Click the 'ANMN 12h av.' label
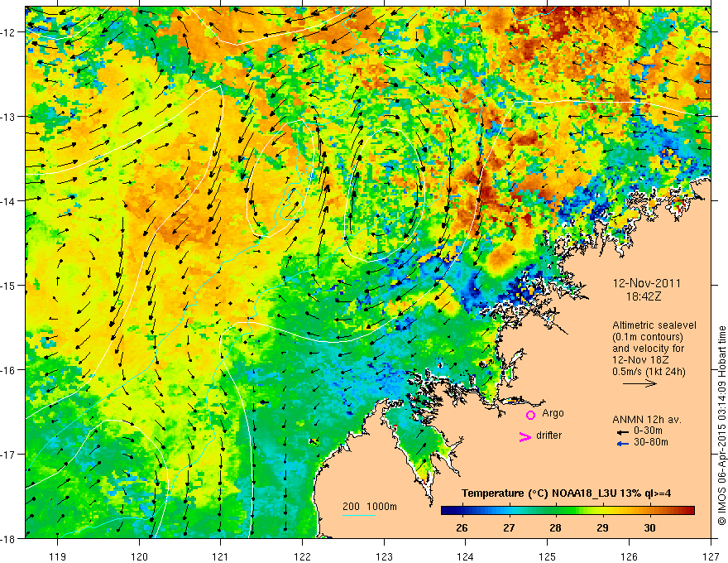728x563 pixels. (647, 420)
